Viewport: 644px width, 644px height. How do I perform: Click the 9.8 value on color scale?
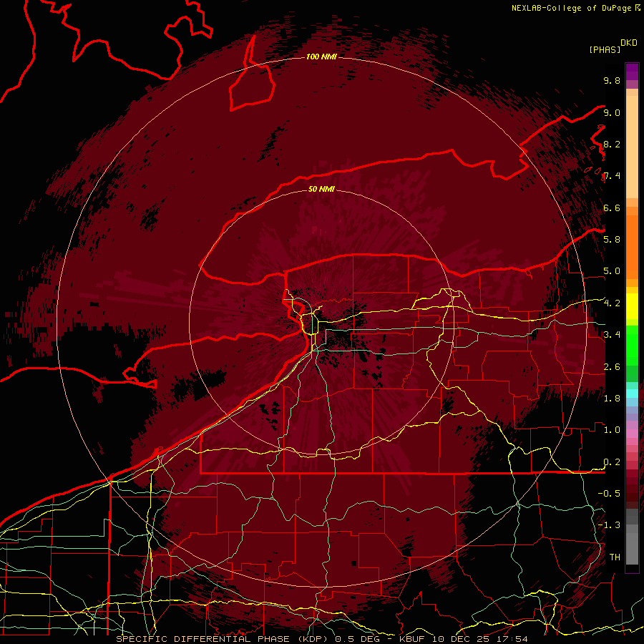(x=612, y=80)
